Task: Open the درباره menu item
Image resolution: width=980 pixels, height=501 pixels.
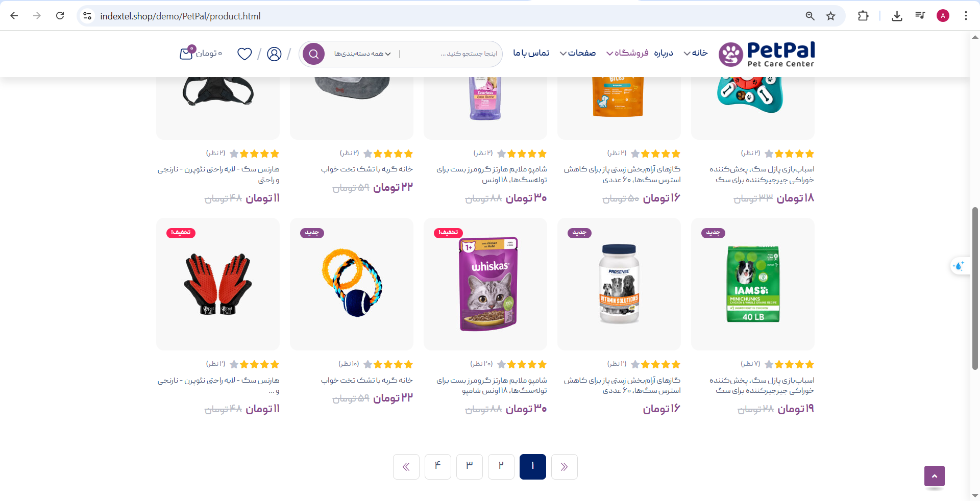Action: [x=664, y=53]
